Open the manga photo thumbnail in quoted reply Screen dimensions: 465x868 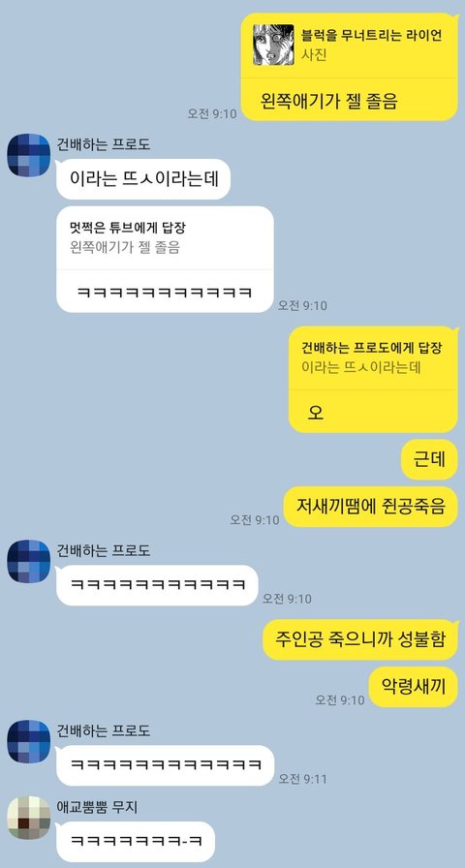coord(273,45)
